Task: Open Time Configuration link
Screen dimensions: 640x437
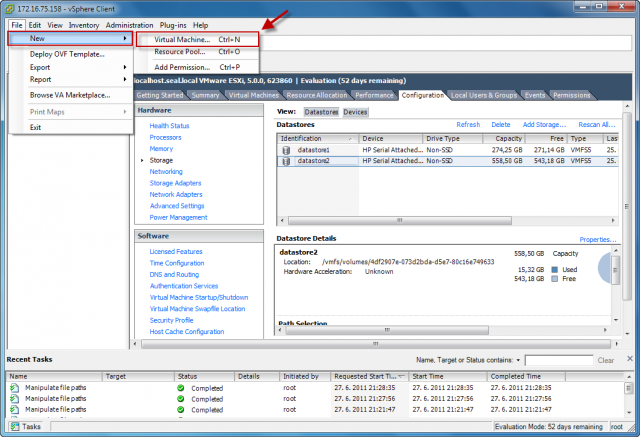Action: (x=177, y=263)
